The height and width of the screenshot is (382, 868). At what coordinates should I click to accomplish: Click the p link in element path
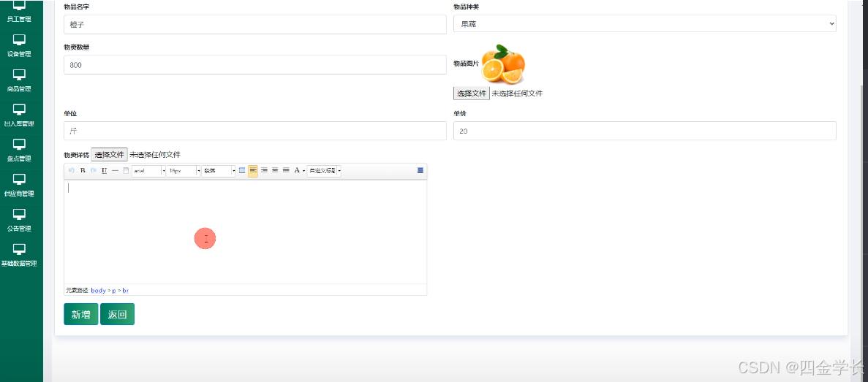[114, 290]
